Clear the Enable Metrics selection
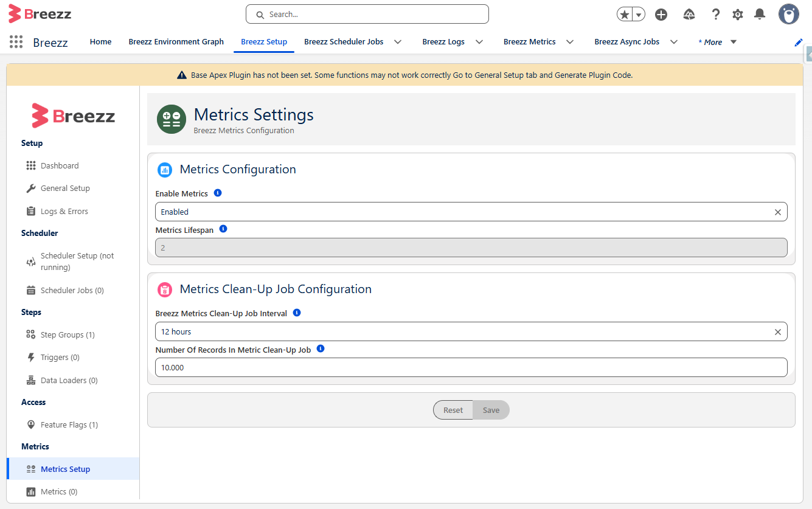812x509 pixels. [x=778, y=212]
